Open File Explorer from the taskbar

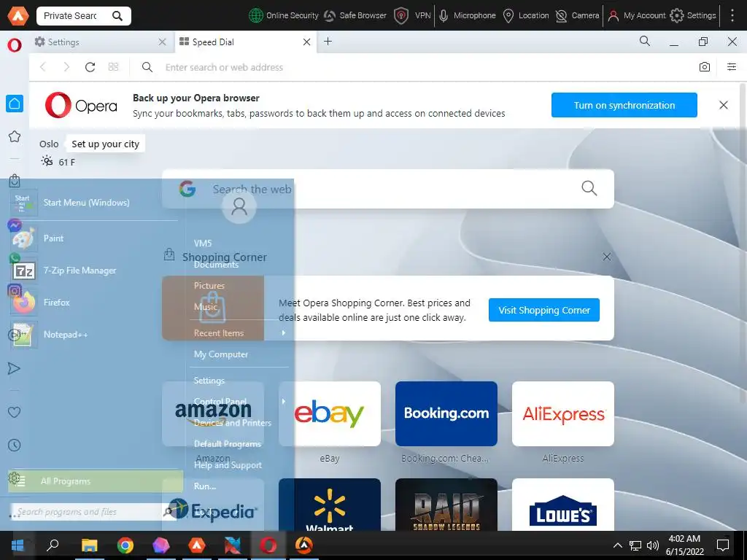(89, 545)
